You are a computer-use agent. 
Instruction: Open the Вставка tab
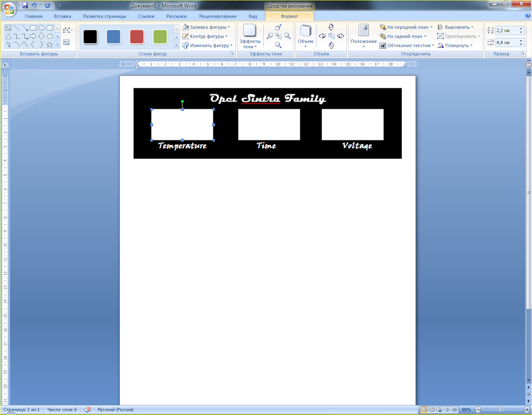(63, 16)
